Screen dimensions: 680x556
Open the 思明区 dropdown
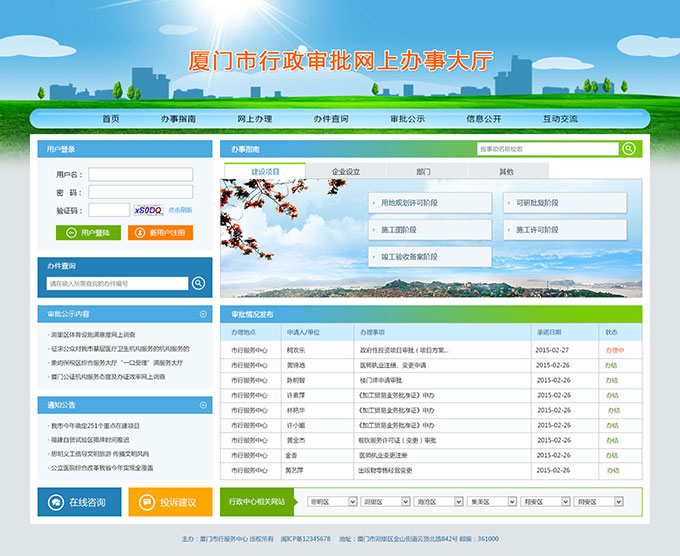(332, 501)
